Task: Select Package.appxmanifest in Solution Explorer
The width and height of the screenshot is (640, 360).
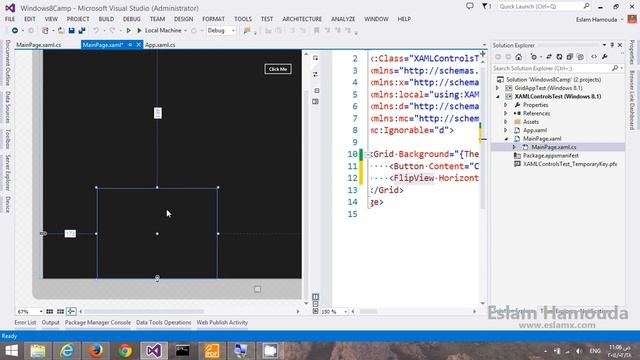Action: point(551,156)
